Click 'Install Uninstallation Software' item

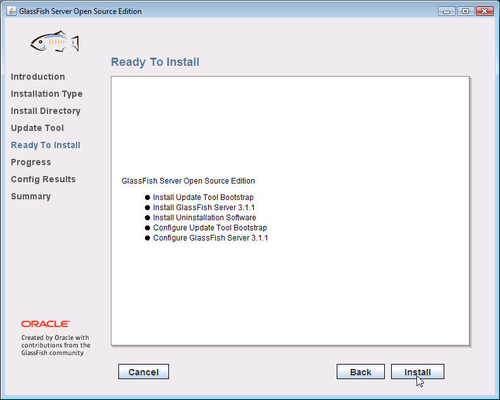click(x=204, y=218)
